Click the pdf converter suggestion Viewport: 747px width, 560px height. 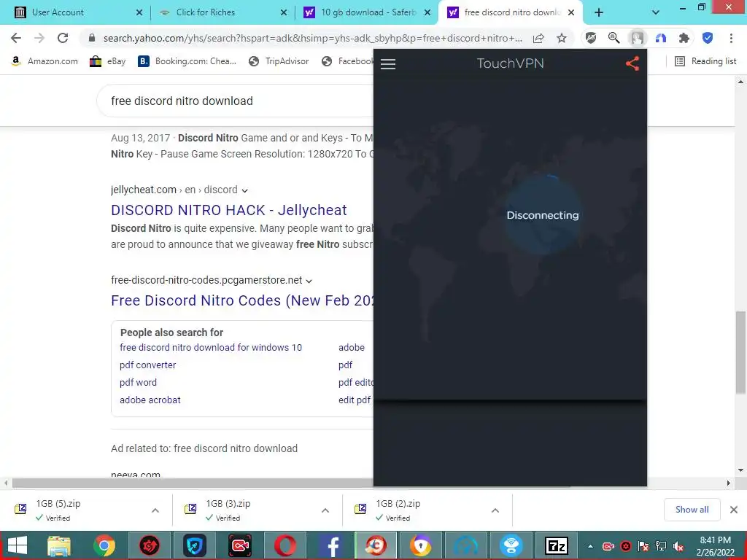147,365
